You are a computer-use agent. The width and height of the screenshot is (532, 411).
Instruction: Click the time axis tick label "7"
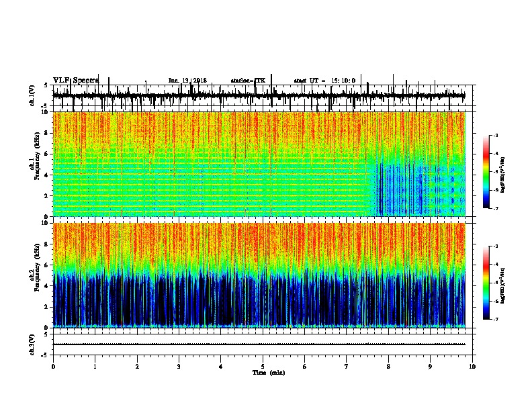pyautogui.click(x=347, y=366)
